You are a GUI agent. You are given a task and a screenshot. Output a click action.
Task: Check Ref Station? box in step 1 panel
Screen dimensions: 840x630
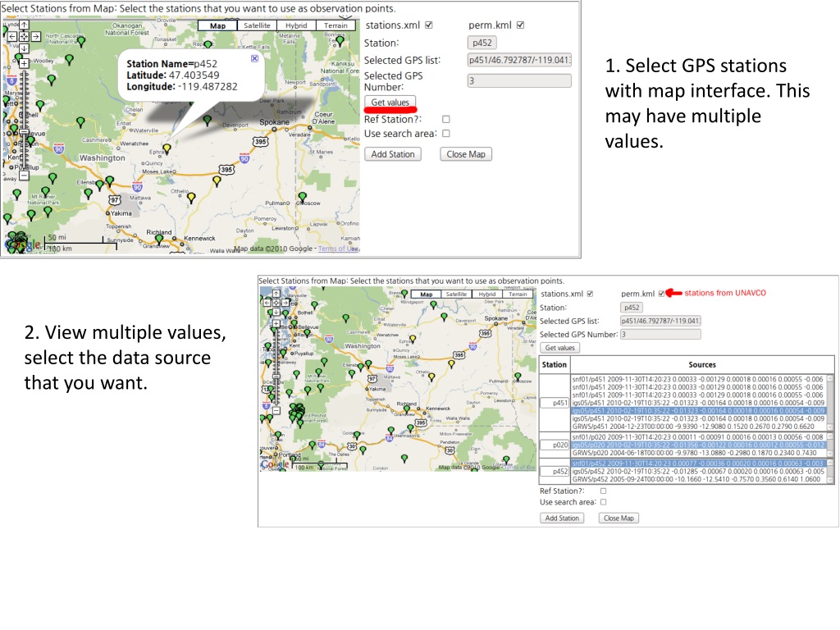coord(445,119)
